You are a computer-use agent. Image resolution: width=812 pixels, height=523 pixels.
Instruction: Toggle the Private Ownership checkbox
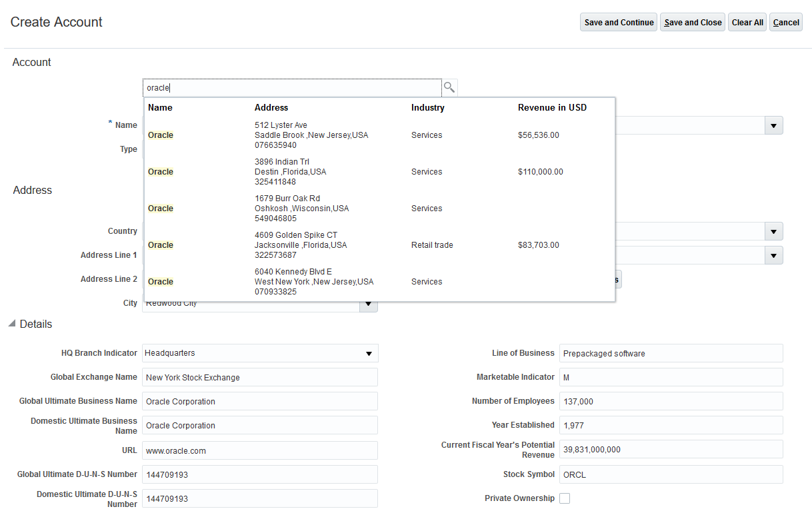tap(565, 498)
